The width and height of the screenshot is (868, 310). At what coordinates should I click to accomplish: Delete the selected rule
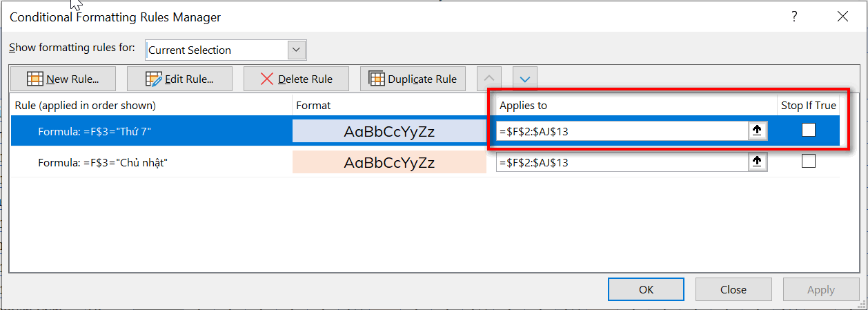[x=296, y=79]
